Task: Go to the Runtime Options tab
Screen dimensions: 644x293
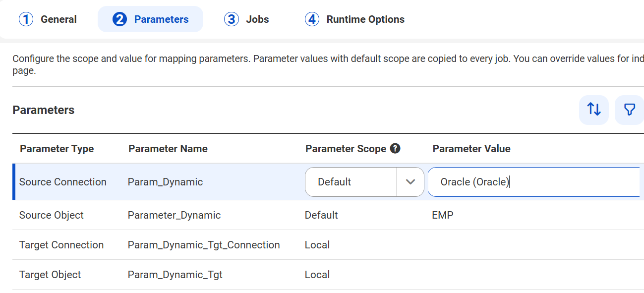Action: point(354,19)
